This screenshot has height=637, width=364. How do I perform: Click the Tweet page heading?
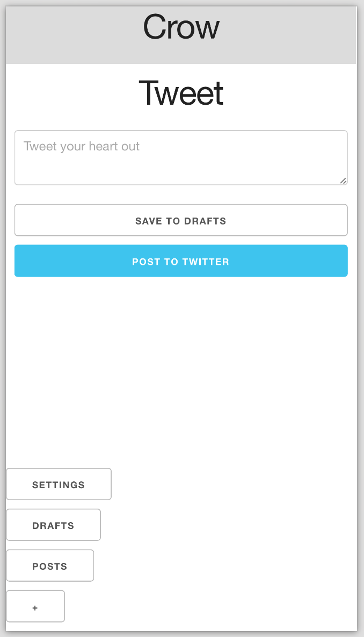point(181,93)
